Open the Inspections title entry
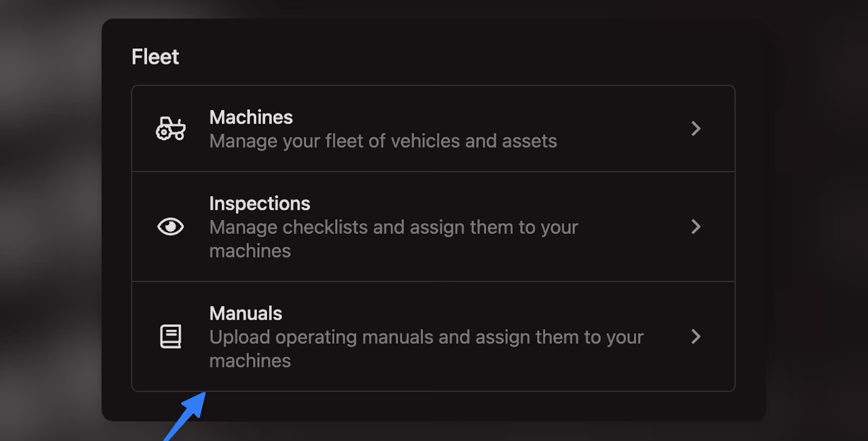868x441 pixels. (260, 204)
